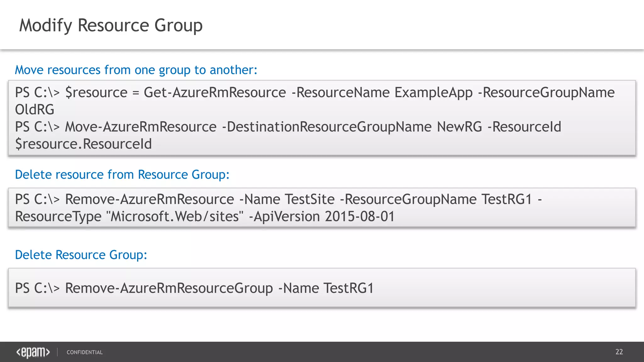Click the slide number 22

coord(619,352)
